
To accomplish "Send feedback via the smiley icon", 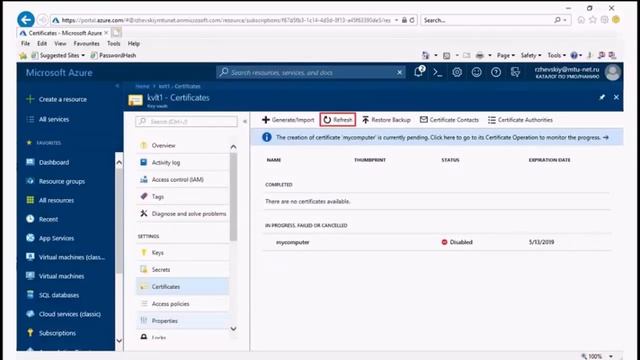I will 476,73.
